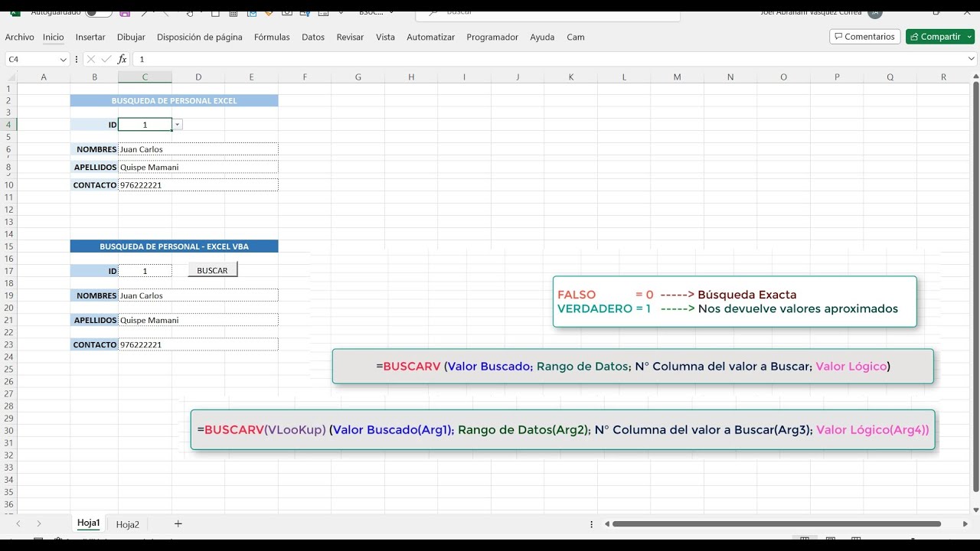Click 'Juan Carlos' in row 19
The image size is (980, 551).
pos(142,295)
